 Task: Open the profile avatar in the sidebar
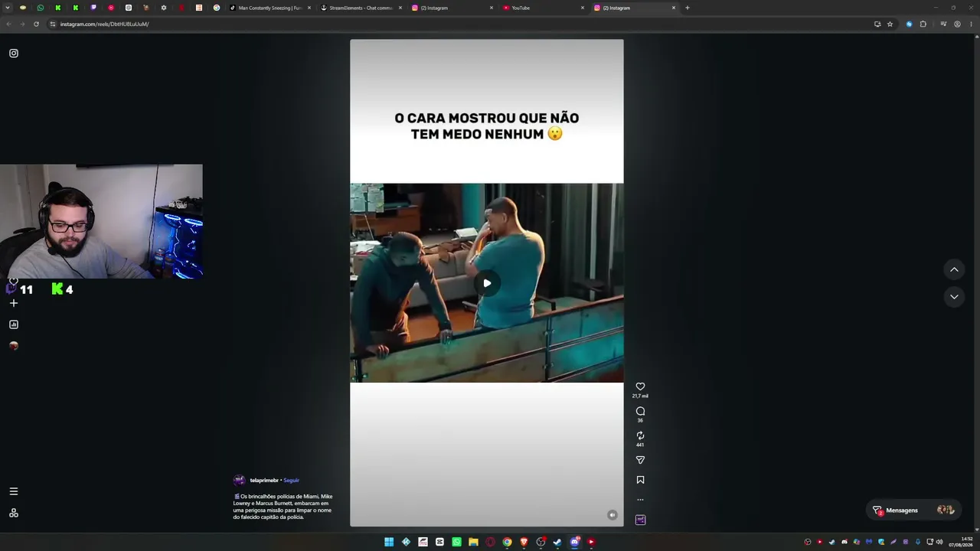tap(14, 346)
